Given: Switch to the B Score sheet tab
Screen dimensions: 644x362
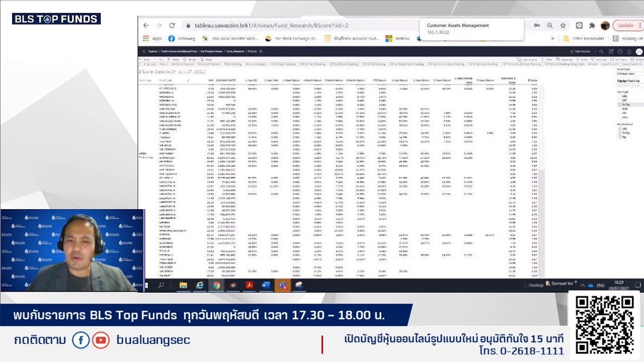Looking at the screenshot, I should (x=592, y=64).
